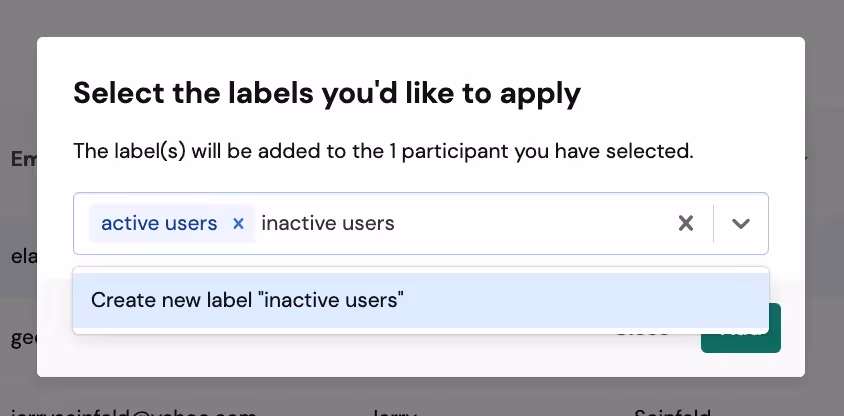Expand the labels dropdown chevron
Screen dimensions: 844x416
(740, 223)
